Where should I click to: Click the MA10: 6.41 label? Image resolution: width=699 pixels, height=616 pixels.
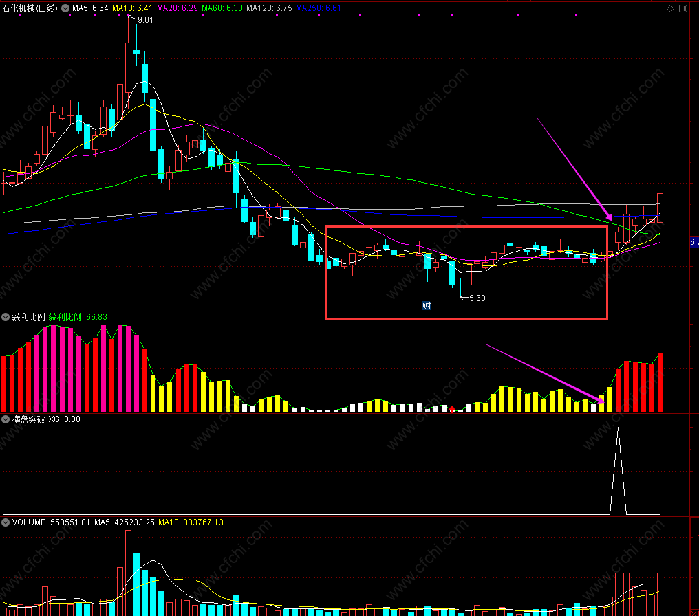point(132,8)
